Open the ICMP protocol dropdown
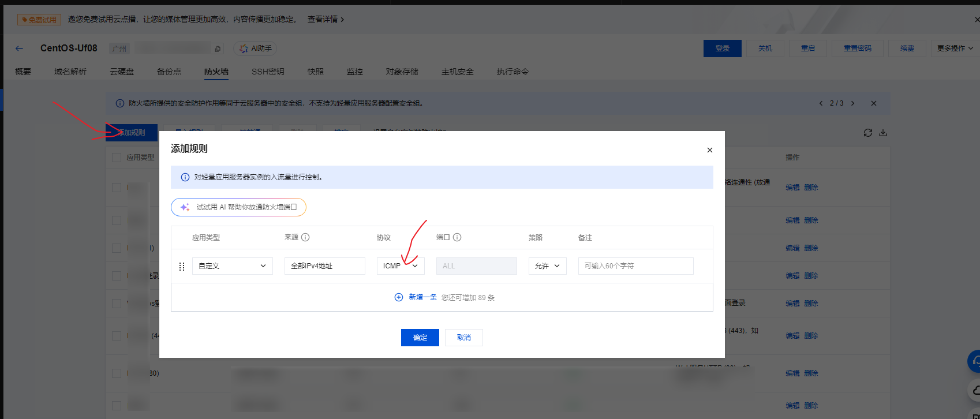This screenshot has height=419, width=980. pos(401,266)
